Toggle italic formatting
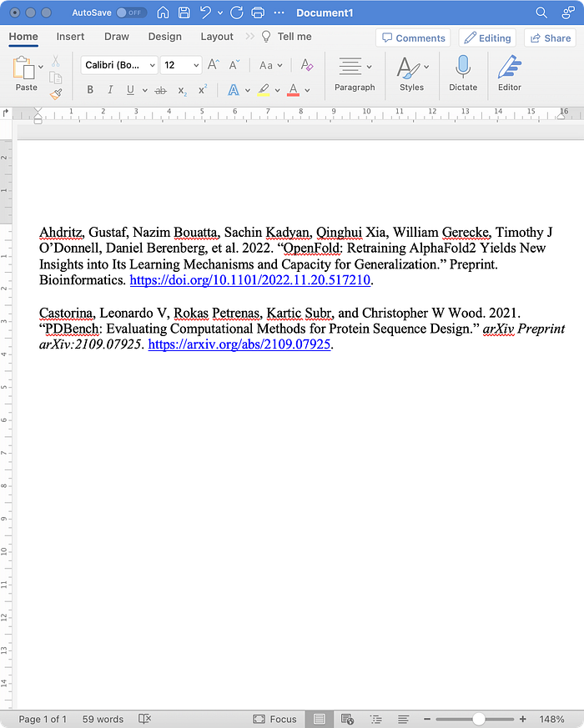This screenshot has height=728, width=584. (x=110, y=89)
